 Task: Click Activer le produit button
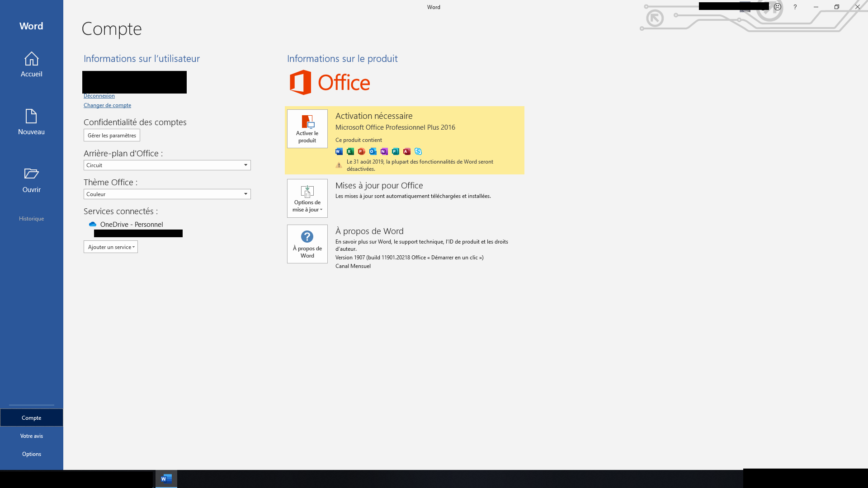(307, 129)
